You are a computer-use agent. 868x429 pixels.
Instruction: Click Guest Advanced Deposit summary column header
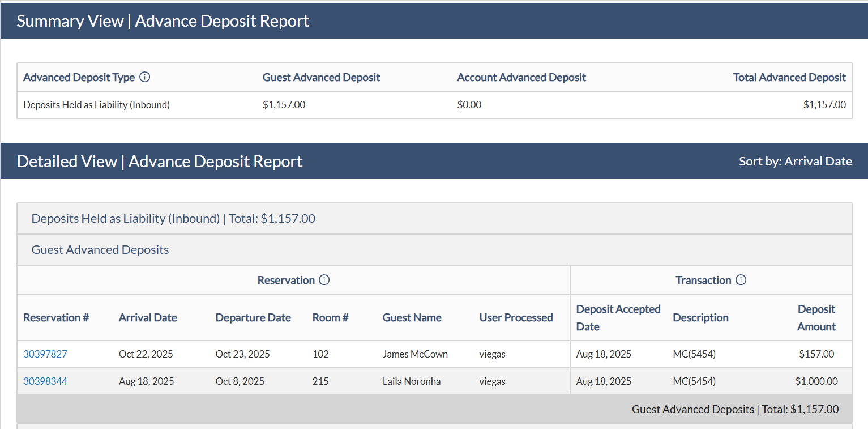[x=321, y=77]
